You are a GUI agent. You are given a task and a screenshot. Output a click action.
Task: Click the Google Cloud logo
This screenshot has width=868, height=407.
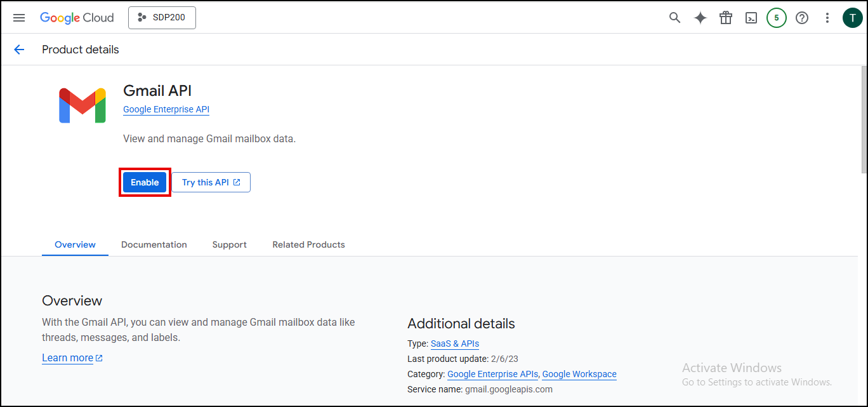[x=77, y=18]
